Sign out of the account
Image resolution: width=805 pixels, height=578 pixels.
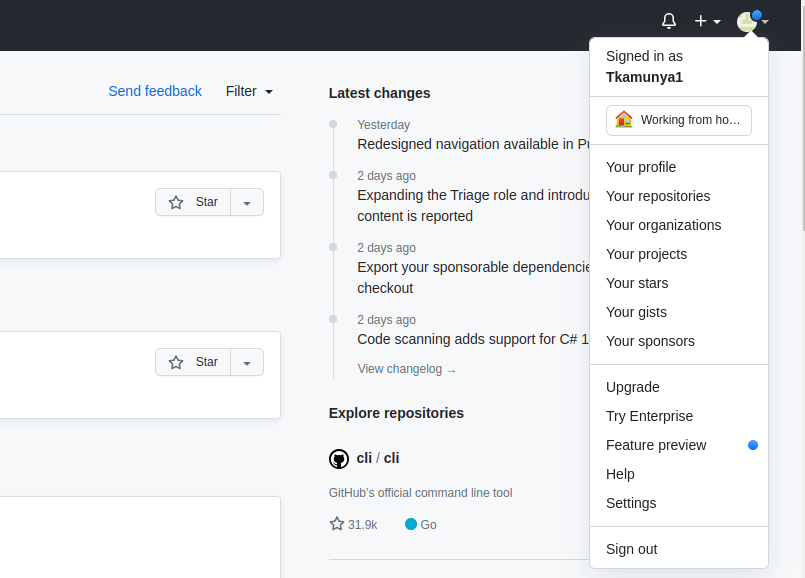(x=679, y=549)
